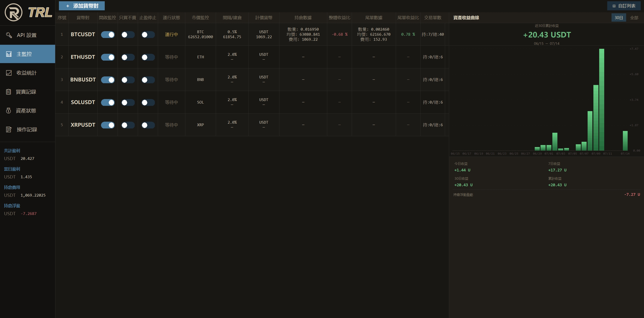Screen dimensions: 644x318
Task: Click the line chart icon beside 收益統計
Action: 9,73
